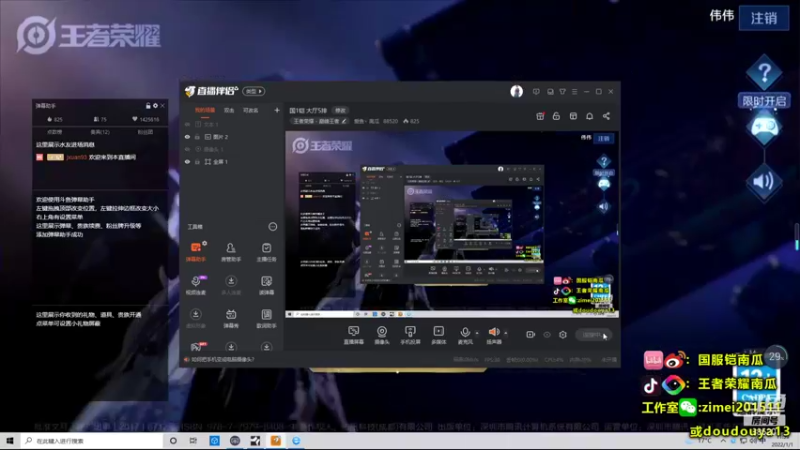800x450 pixels.
Task: Add a 直播屏幕 screen capture source
Action: point(353,335)
